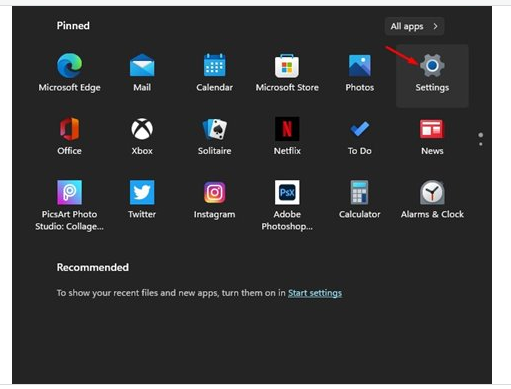
Task: Launch the Office app
Action: click(69, 136)
